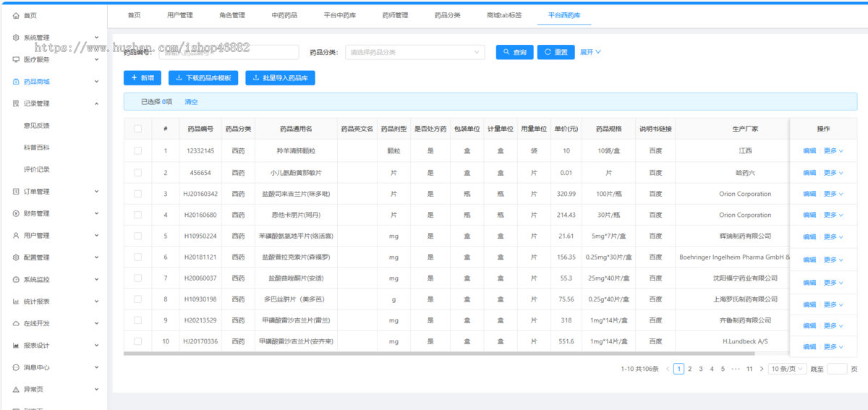Viewport: 868px width, 410px height.
Task: Open 更多 menu for 羚羊清肺颗粒 row
Action: (x=833, y=151)
